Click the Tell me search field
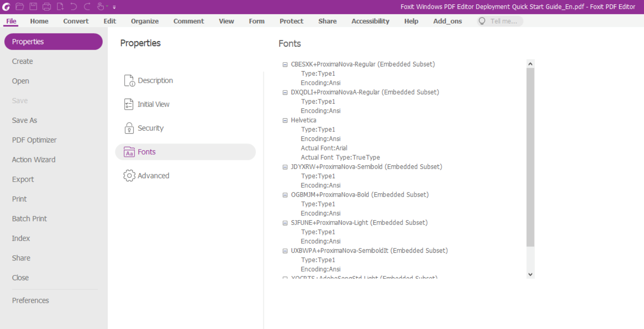Viewport: 644px width, 329px height. [501, 21]
